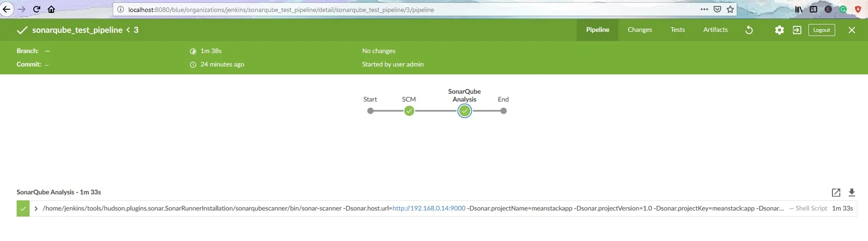The image size is (868, 241).
Task: Click the green success checkmark on step row
Action: pos(23,209)
